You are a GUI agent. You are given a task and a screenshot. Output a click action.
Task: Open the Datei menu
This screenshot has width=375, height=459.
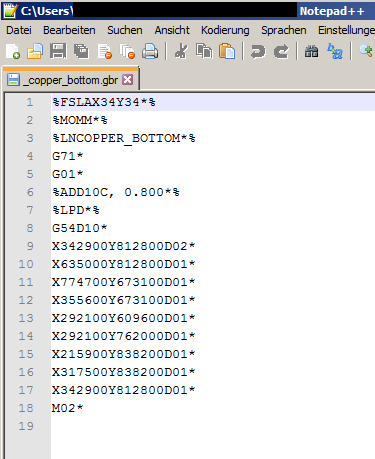tap(19, 30)
